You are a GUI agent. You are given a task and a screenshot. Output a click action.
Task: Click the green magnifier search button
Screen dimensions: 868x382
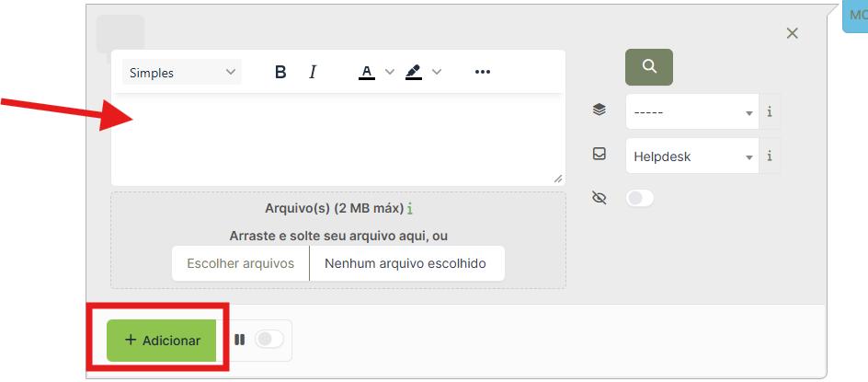pyautogui.click(x=649, y=67)
